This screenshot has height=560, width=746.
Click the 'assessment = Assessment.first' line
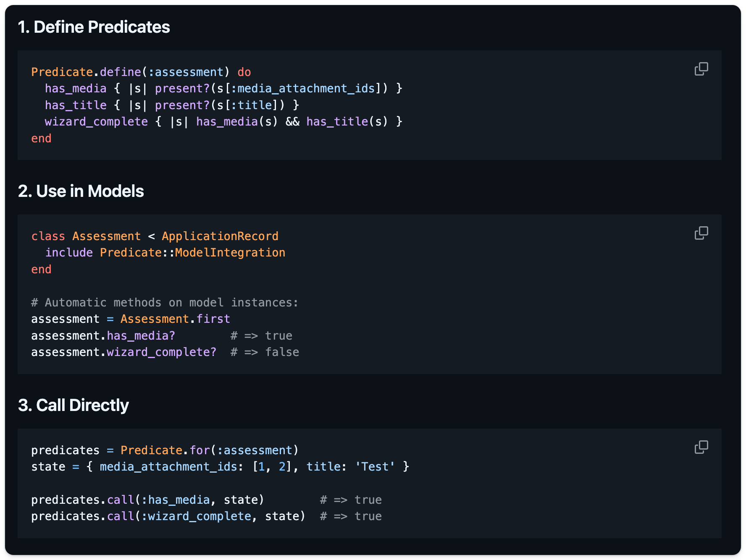130,319
